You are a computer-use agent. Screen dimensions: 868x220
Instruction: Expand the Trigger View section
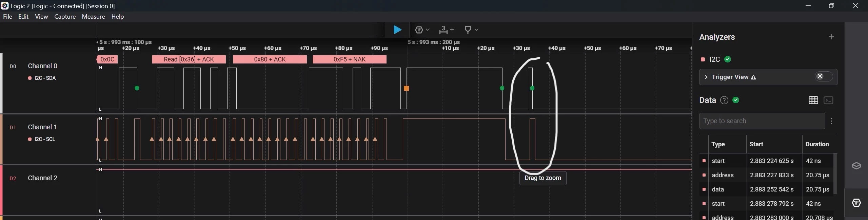tap(706, 77)
